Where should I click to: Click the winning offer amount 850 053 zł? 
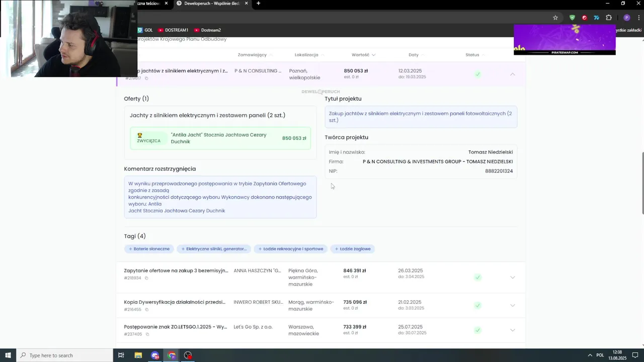pos(294,138)
